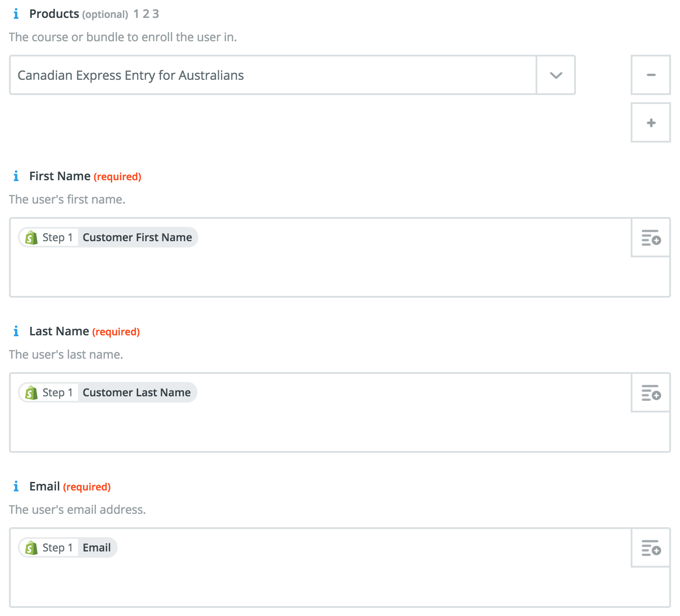The height and width of the screenshot is (616, 680).
Task: Open insert-field picker for Email
Action: click(x=651, y=548)
